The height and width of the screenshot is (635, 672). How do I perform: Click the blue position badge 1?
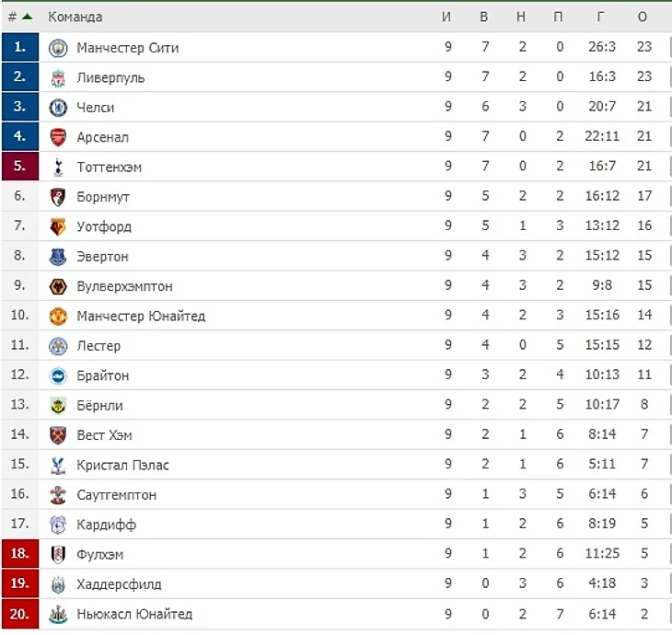click(x=19, y=48)
